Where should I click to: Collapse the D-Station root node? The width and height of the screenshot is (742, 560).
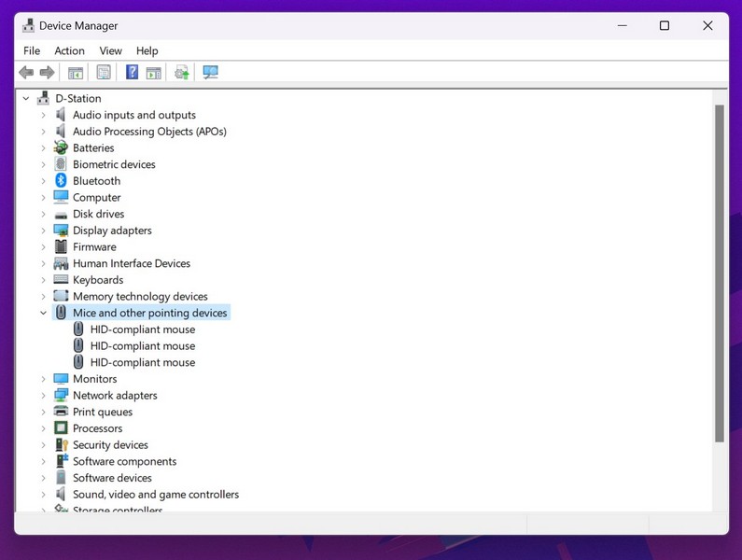pos(26,99)
